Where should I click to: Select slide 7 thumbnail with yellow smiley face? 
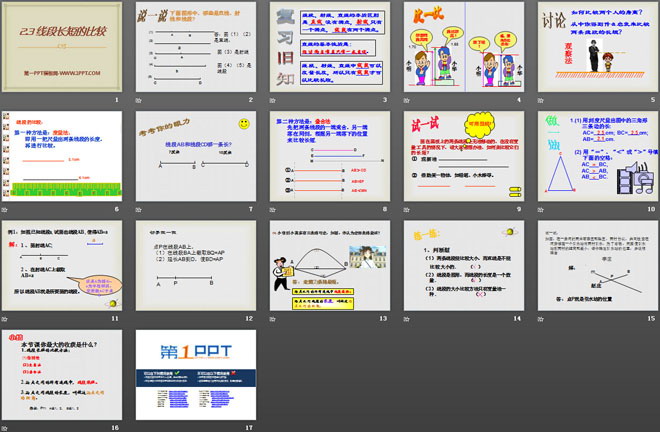196,156
